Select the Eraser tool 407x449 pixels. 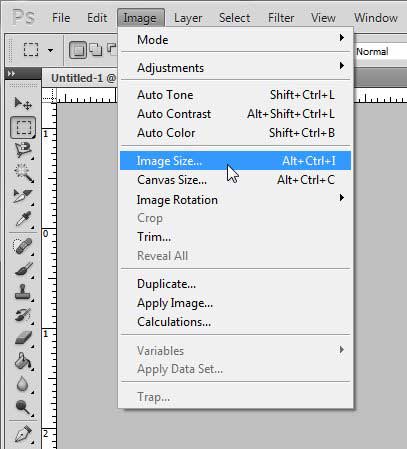pos(23,338)
